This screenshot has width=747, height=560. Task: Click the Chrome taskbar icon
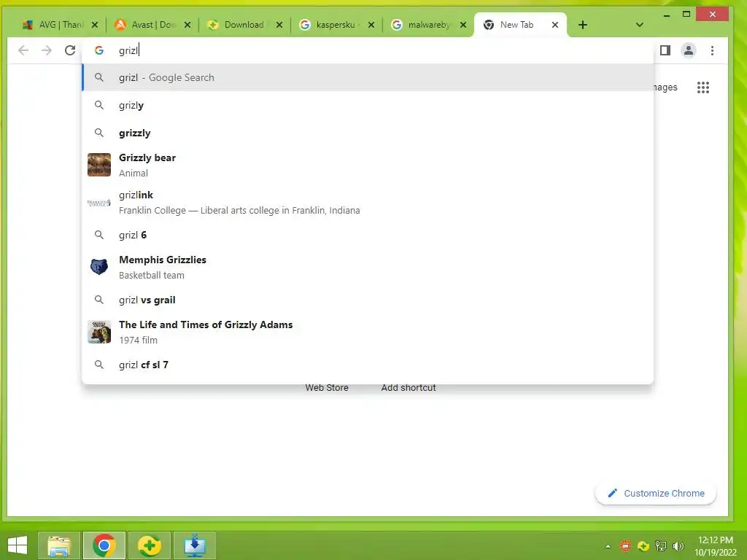coord(104,545)
